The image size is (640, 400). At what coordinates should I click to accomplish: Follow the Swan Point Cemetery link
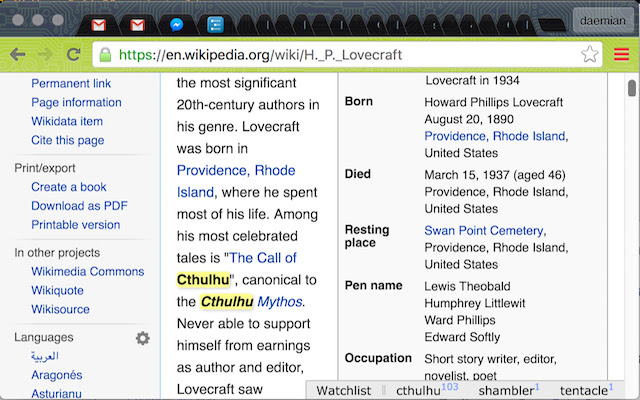pyautogui.click(x=484, y=231)
